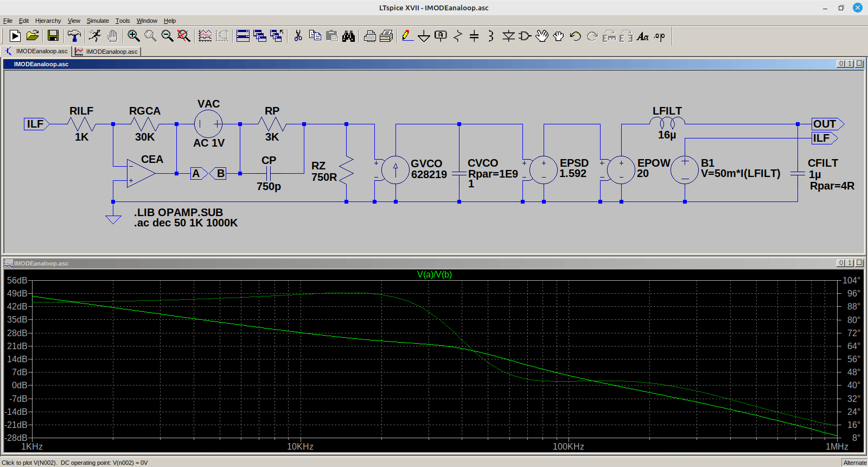Place a net Label with A icon
Image resolution: width=868 pixels, height=467 pixels.
pos(441,36)
